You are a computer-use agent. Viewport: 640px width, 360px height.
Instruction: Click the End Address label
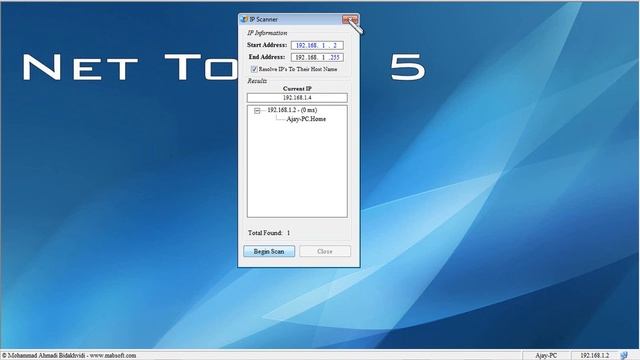click(267, 57)
